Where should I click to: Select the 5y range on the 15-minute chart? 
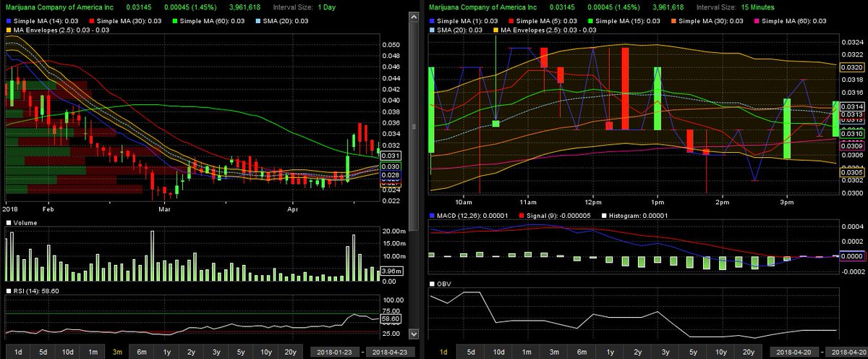693,352
